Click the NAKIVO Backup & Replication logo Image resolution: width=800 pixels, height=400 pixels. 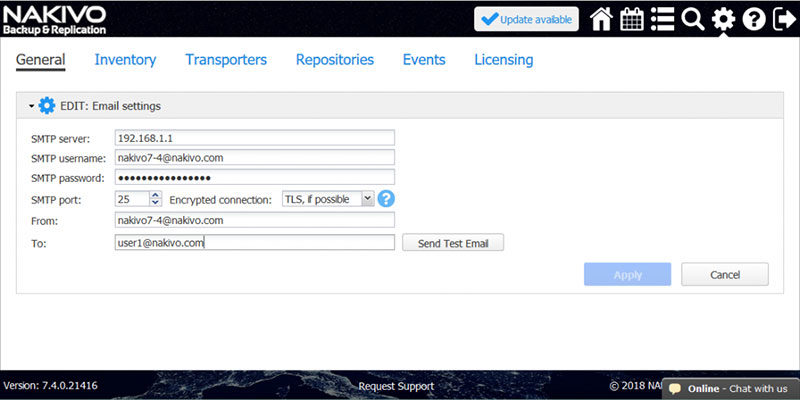tap(54, 19)
